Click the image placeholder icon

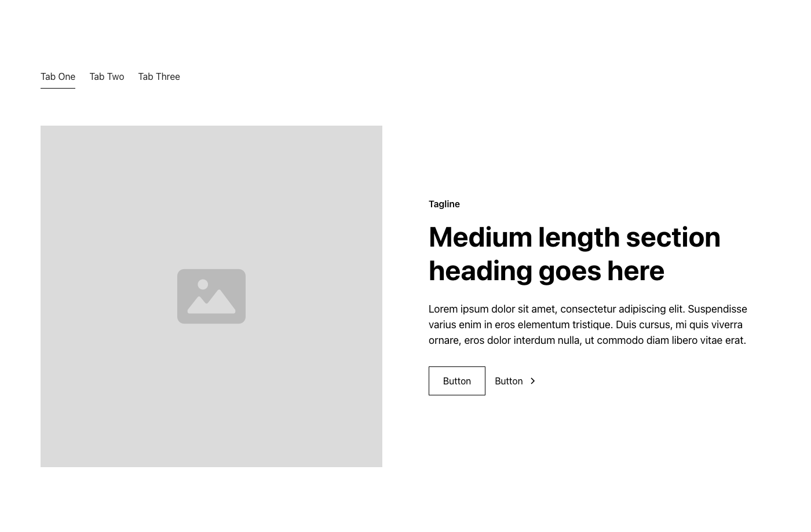click(211, 296)
